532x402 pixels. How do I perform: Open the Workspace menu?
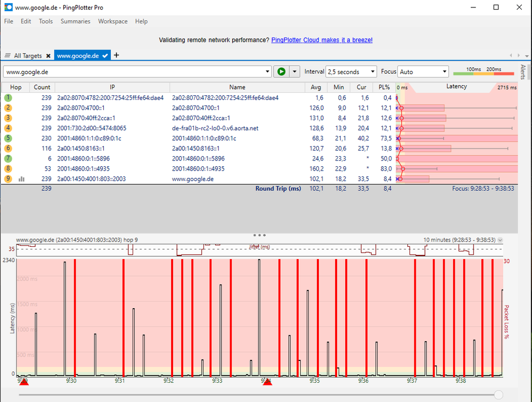tap(113, 21)
